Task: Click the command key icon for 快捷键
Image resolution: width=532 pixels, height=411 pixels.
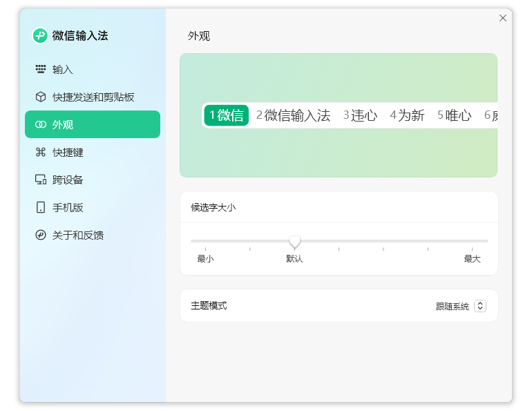Action: click(41, 152)
